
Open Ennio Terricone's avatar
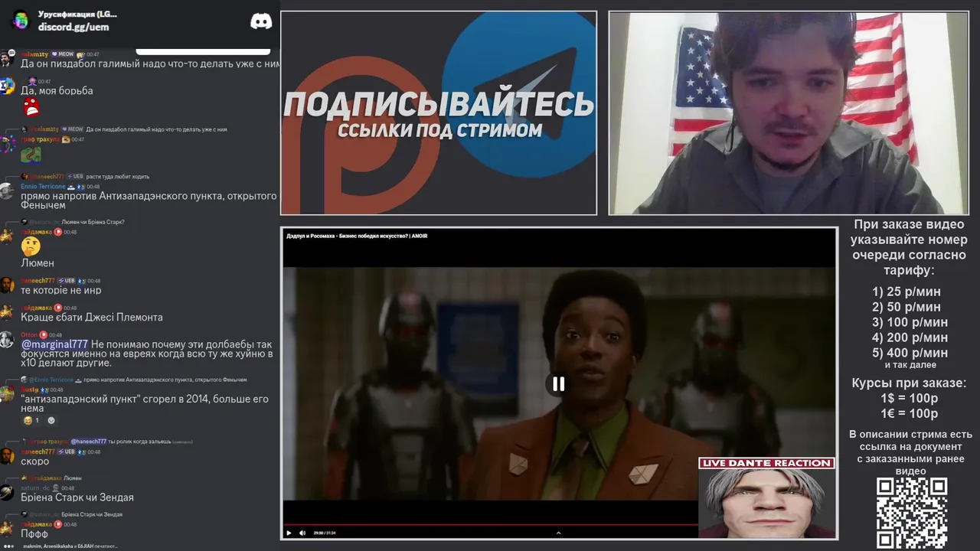coord(6,191)
